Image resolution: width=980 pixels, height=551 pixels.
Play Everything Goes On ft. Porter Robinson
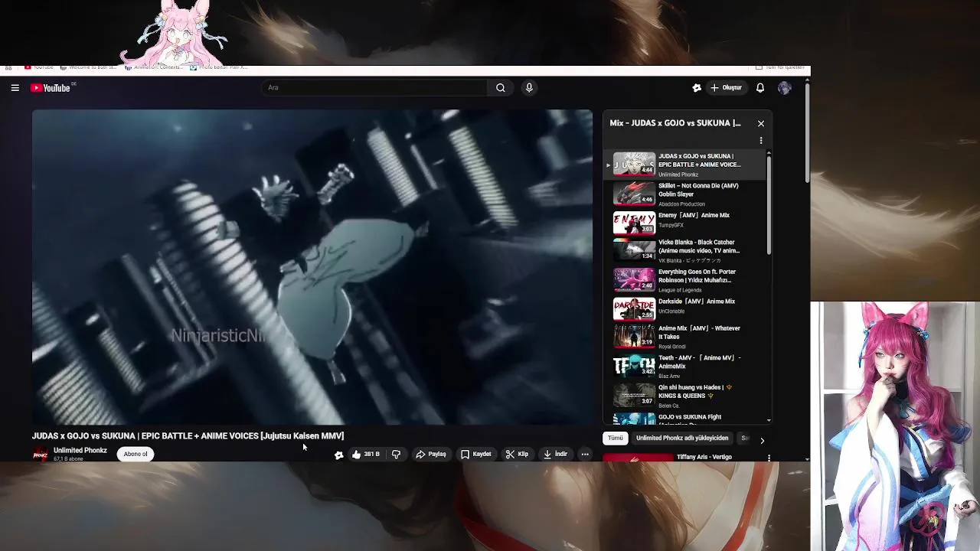coord(685,280)
